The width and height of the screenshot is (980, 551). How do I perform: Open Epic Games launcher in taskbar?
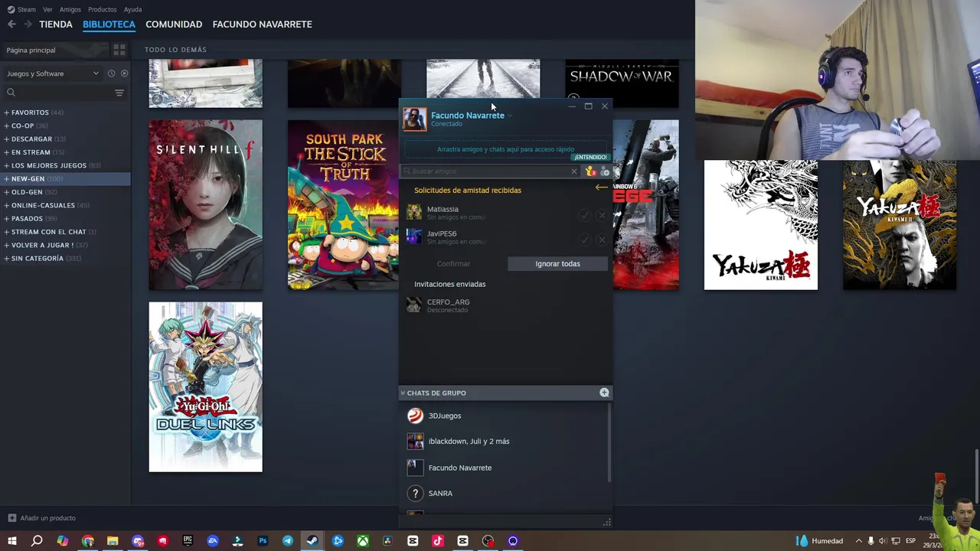[188, 541]
